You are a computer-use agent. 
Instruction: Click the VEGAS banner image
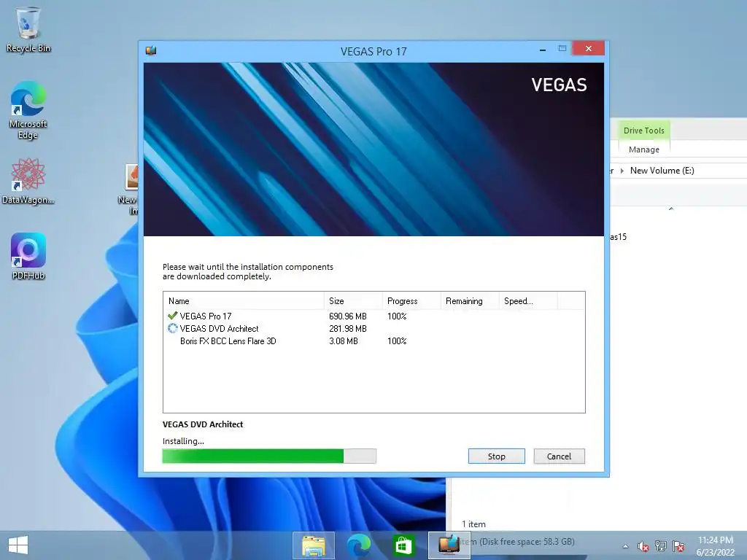coord(373,149)
